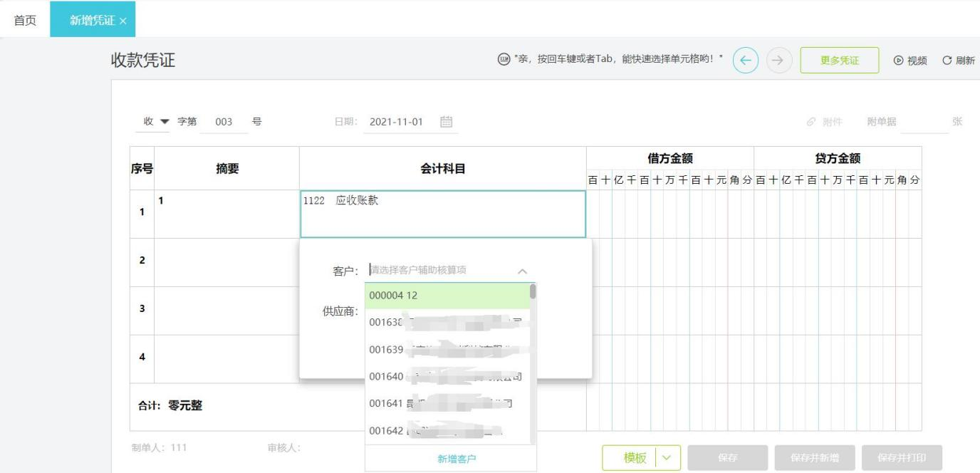Open the date calendar picker icon
This screenshot has height=473, width=980.
click(447, 122)
